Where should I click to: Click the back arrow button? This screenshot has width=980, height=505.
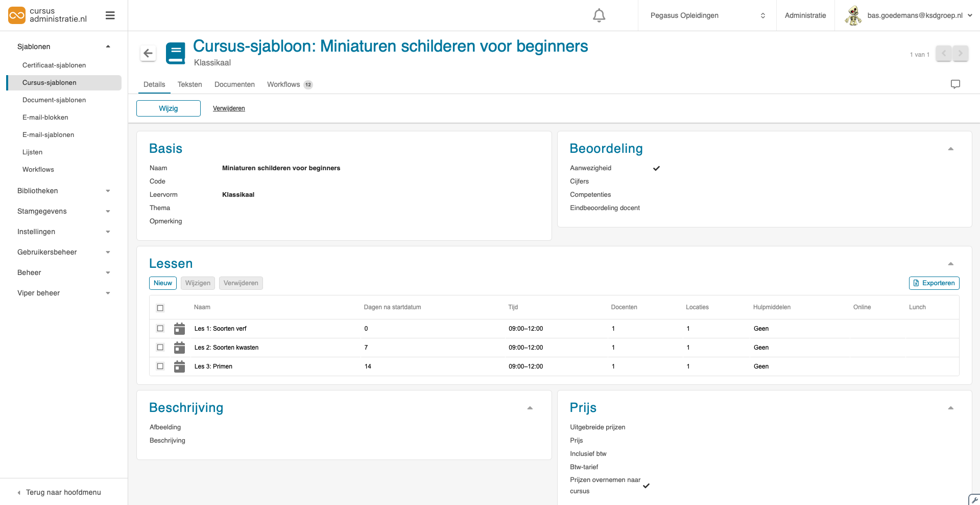(148, 53)
